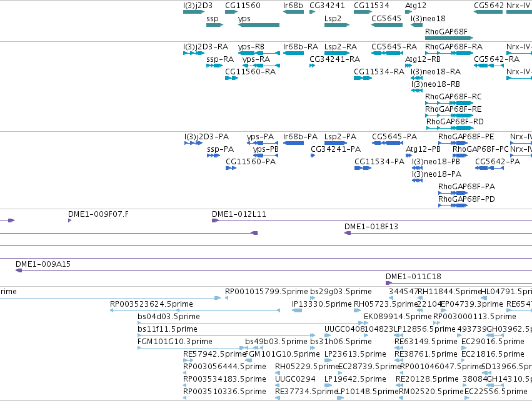This screenshot has width=532, height=401.
Task: Click the RhoGAP68F-RA transcript
Action: click(449, 53)
